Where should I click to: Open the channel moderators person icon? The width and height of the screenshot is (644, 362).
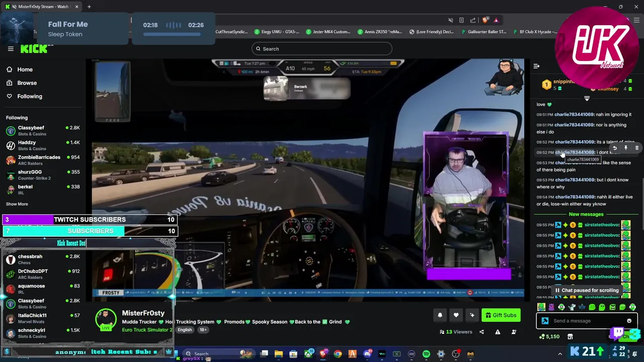tap(514, 332)
